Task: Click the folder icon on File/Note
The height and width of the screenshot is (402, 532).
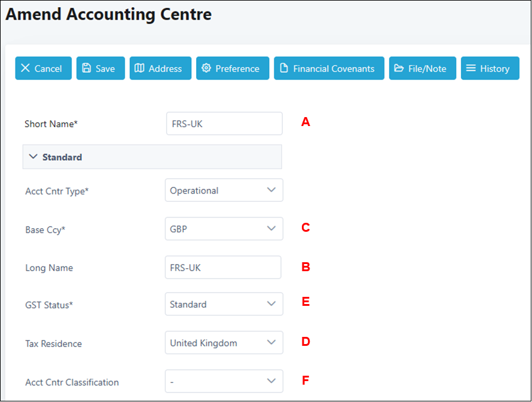Action: (399, 68)
